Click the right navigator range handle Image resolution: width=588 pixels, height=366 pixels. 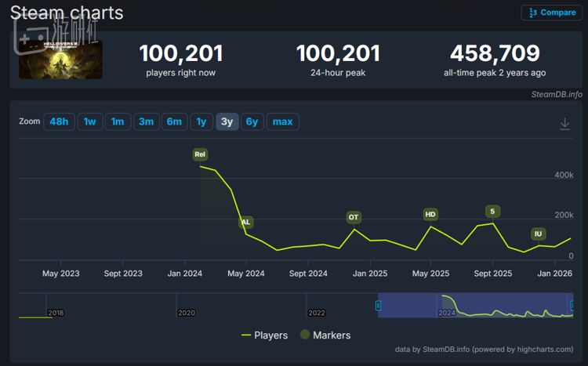[572, 306]
